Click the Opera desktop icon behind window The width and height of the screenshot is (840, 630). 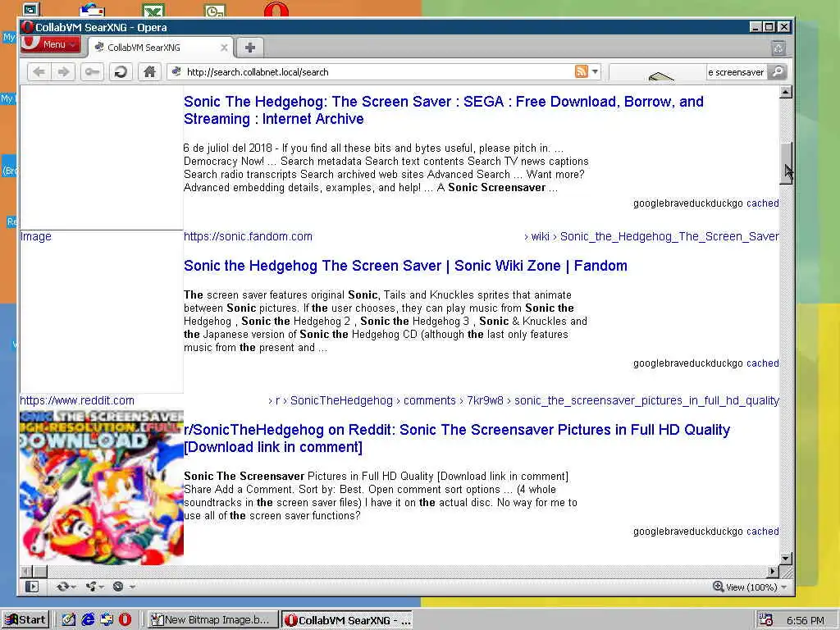point(276,10)
